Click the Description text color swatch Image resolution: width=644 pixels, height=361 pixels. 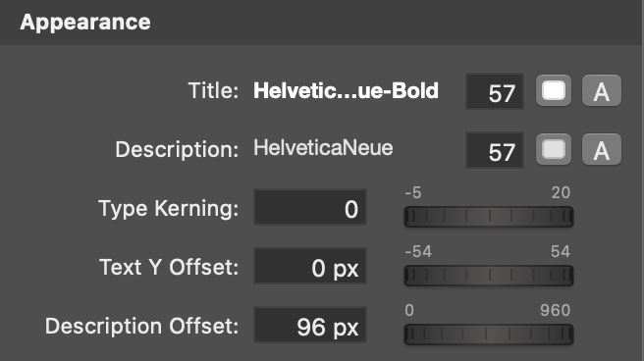(x=554, y=150)
